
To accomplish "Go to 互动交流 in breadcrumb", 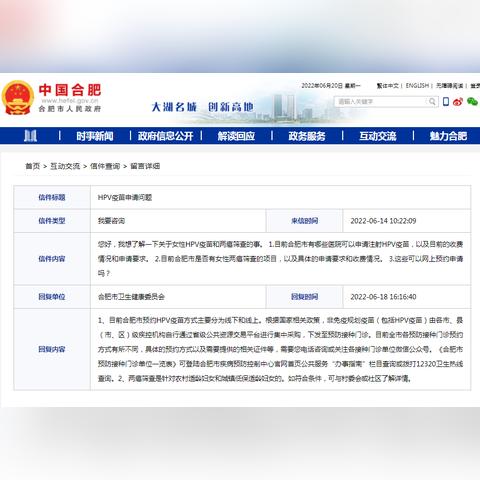I will pyautogui.click(x=65, y=166).
